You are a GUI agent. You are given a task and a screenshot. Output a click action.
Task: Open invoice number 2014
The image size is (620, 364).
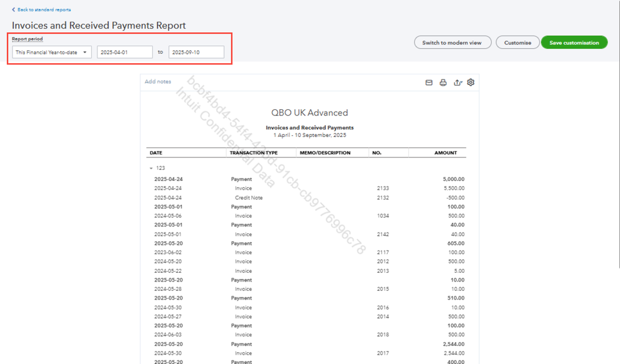383,317
